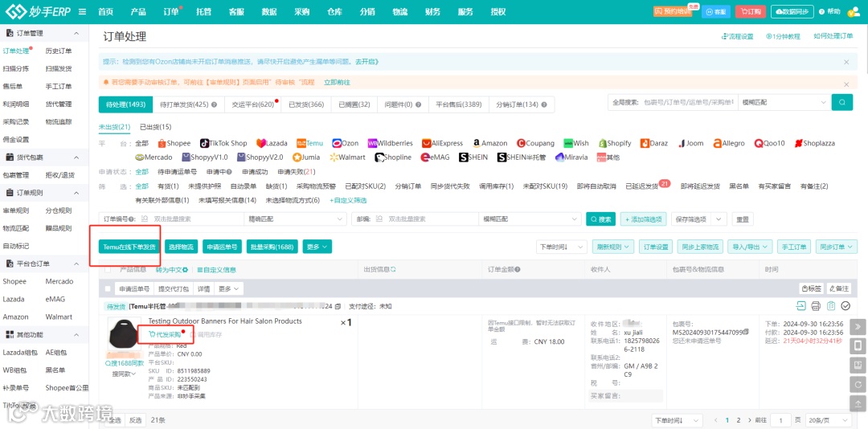Expand the 搜同款 dropdown under product image
868x429 pixels.
click(125, 374)
